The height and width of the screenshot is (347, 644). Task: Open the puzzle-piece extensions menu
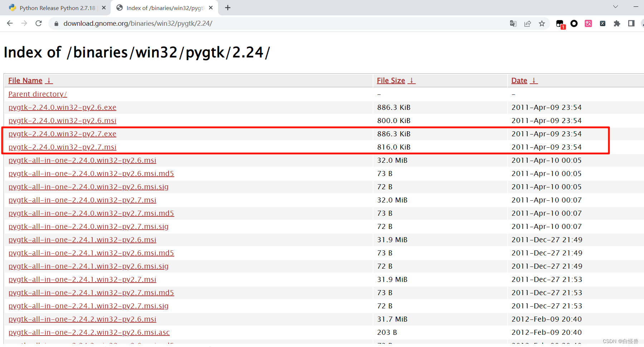(617, 23)
